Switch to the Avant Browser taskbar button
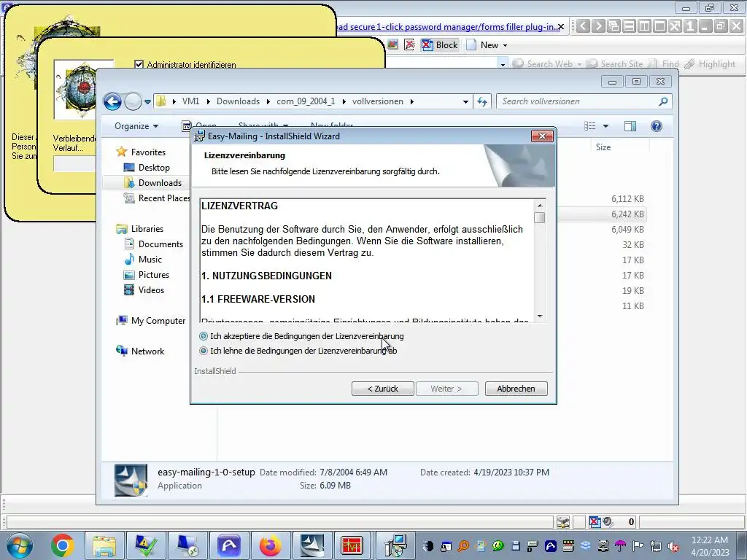The image size is (747, 560). click(x=228, y=545)
